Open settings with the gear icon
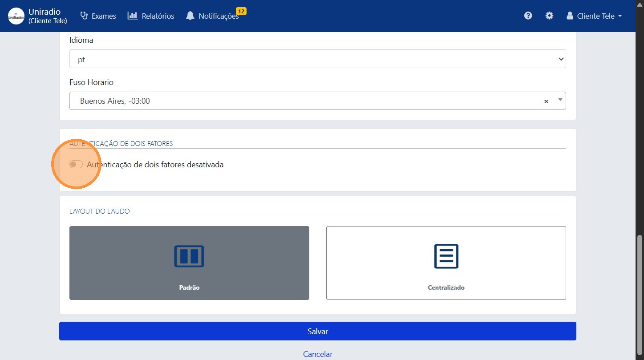This screenshot has width=644, height=360. click(549, 16)
